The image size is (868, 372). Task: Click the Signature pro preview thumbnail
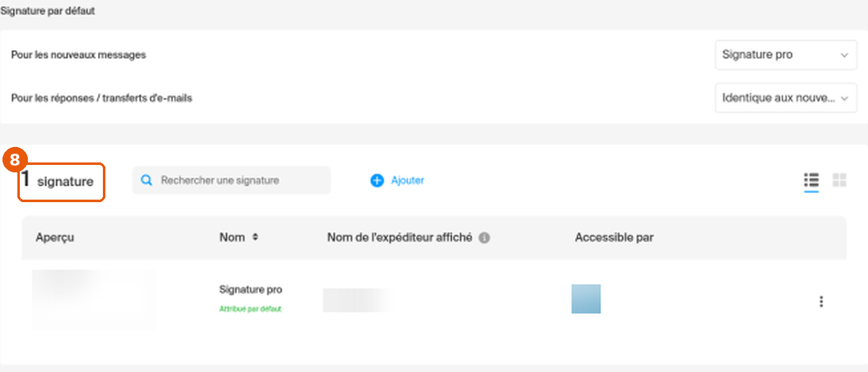[94, 299]
